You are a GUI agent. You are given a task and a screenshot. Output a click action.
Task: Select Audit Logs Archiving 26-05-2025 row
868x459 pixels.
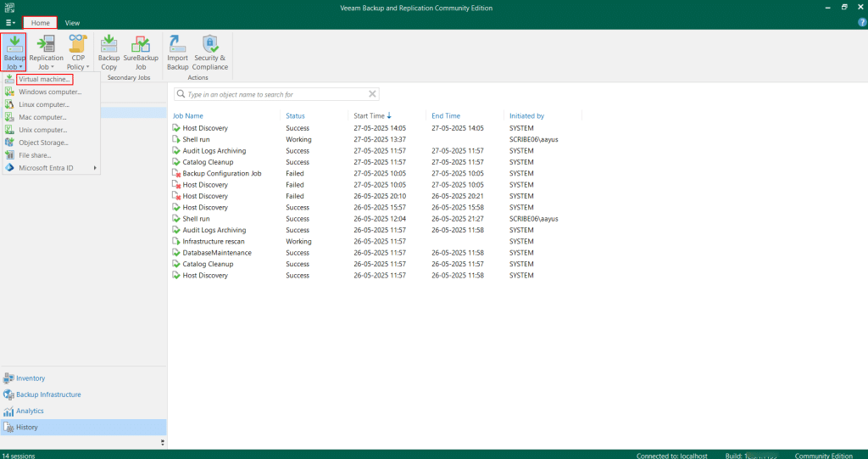tap(376, 230)
